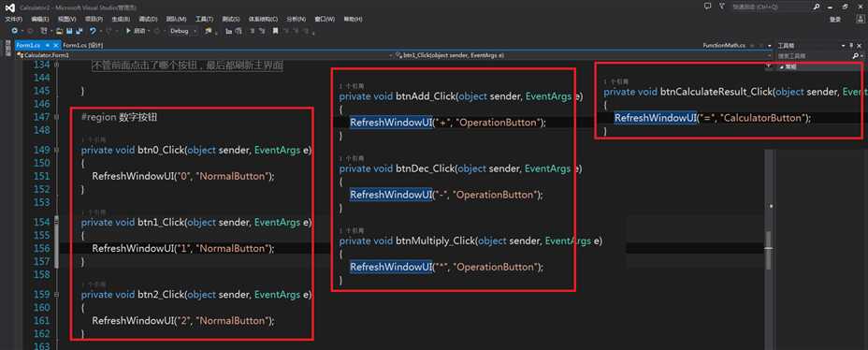Screen dimensions: 868x350
Task: Collapse the btn2_Click method outline at line 159
Action: click(57, 295)
